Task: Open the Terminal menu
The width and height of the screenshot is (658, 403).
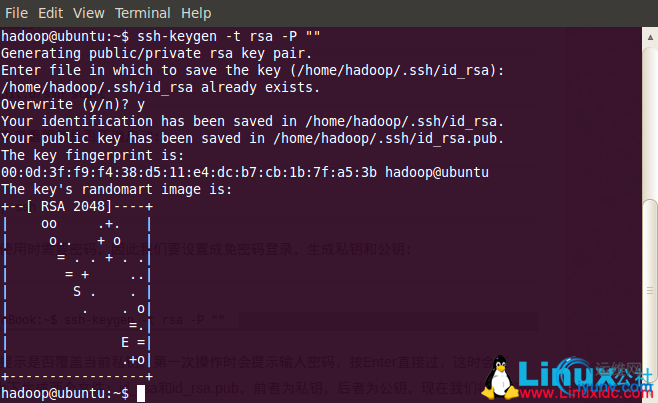Action: pyautogui.click(x=143, y=13)
